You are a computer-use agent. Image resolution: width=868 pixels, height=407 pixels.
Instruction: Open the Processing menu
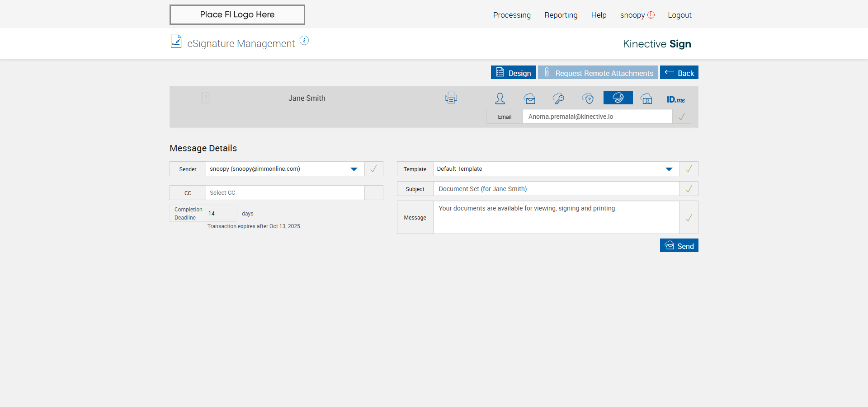[512, 15]
